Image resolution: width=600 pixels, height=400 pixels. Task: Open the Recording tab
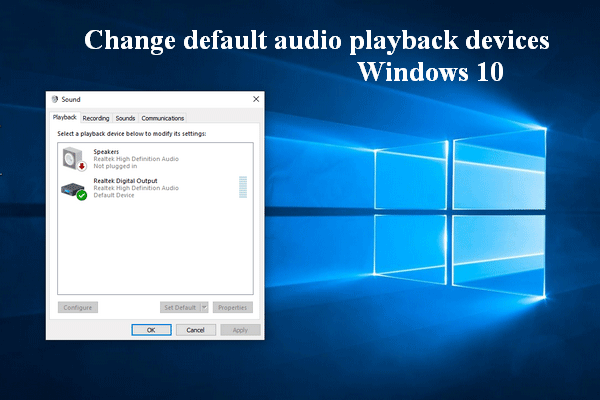pos(96,118)
